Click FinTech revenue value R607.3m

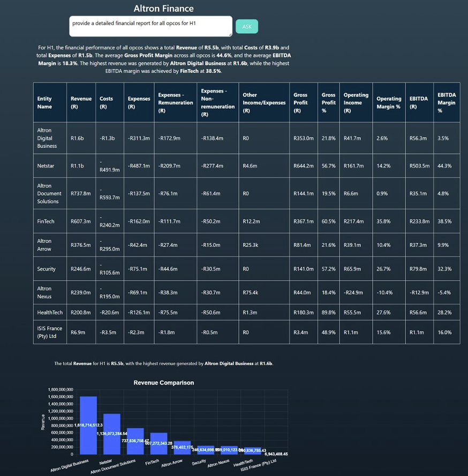click(81, 221)
